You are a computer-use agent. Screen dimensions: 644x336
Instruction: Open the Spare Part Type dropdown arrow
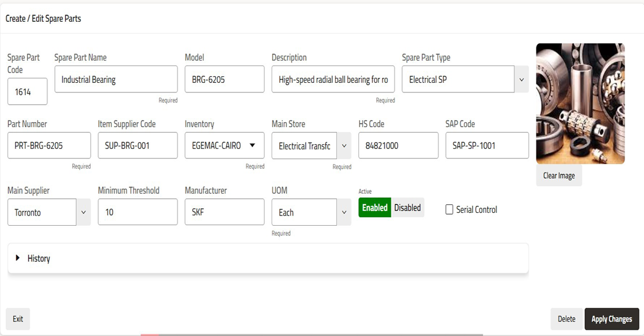pyautogui.click(x=521, y=80)
